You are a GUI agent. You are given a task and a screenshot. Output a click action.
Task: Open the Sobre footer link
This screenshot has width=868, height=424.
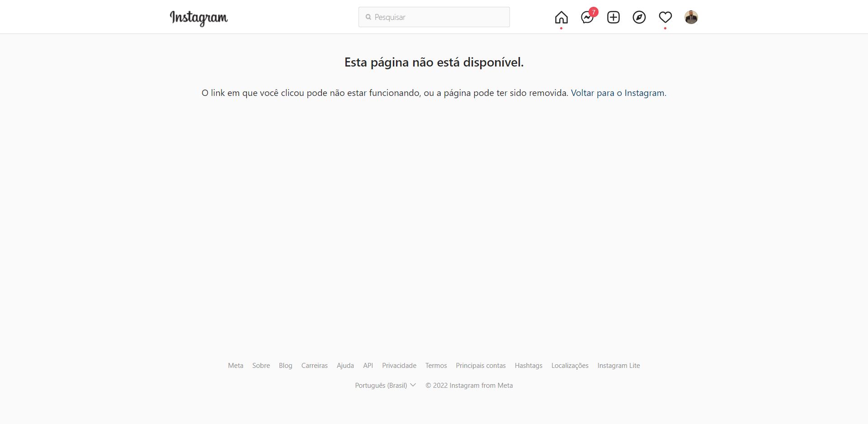pos(261,366)
